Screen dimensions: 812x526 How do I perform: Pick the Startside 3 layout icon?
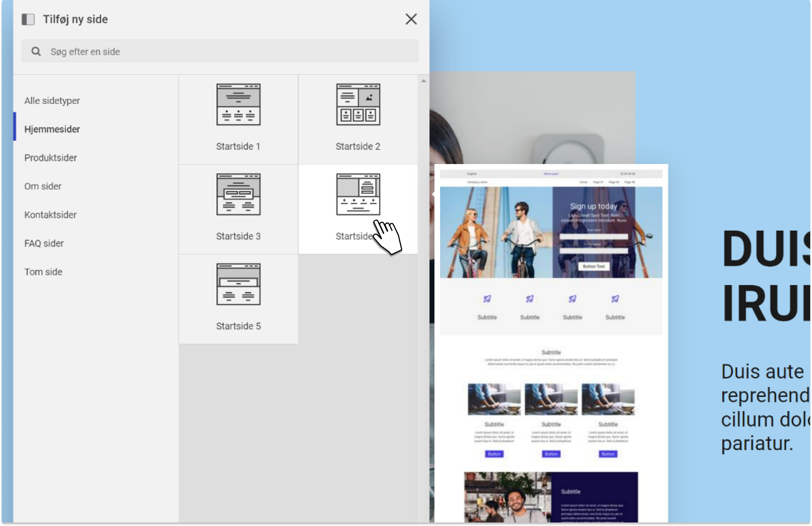pyautogui.click(x=238, y=194)
